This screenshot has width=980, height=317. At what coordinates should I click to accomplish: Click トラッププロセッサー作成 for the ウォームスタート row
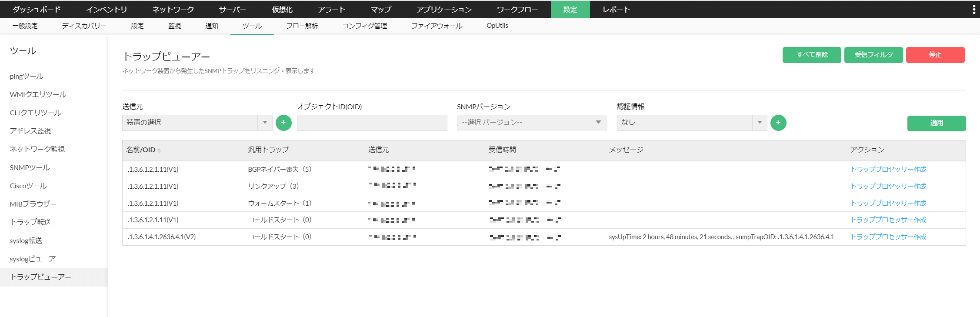coord(888,204)
